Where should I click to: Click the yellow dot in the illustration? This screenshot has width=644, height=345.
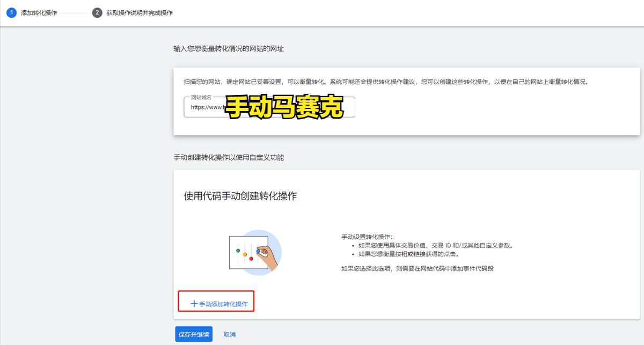point(245,255)
